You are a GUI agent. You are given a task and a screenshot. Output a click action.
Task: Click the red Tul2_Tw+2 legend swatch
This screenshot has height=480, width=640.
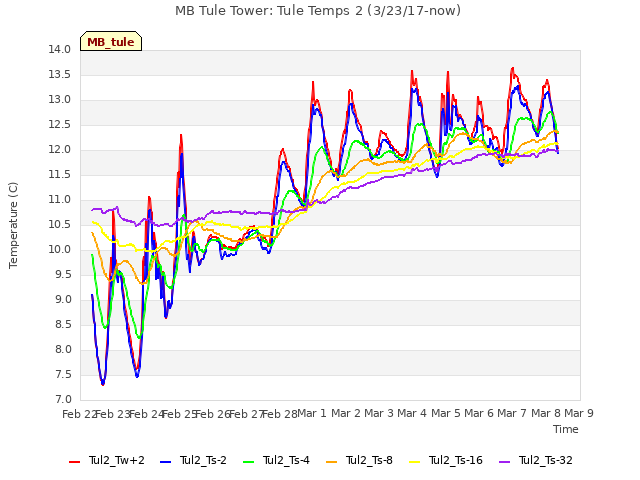coord(74,462)
